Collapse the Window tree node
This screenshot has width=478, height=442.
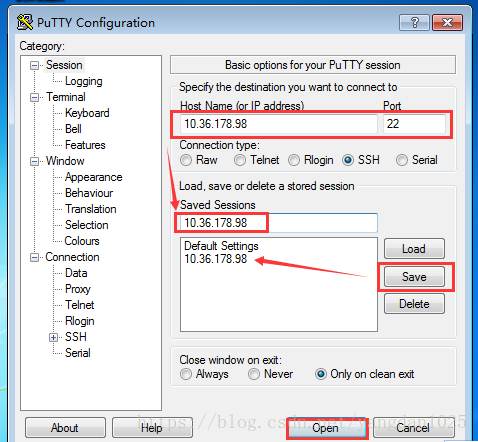[34, 161]
